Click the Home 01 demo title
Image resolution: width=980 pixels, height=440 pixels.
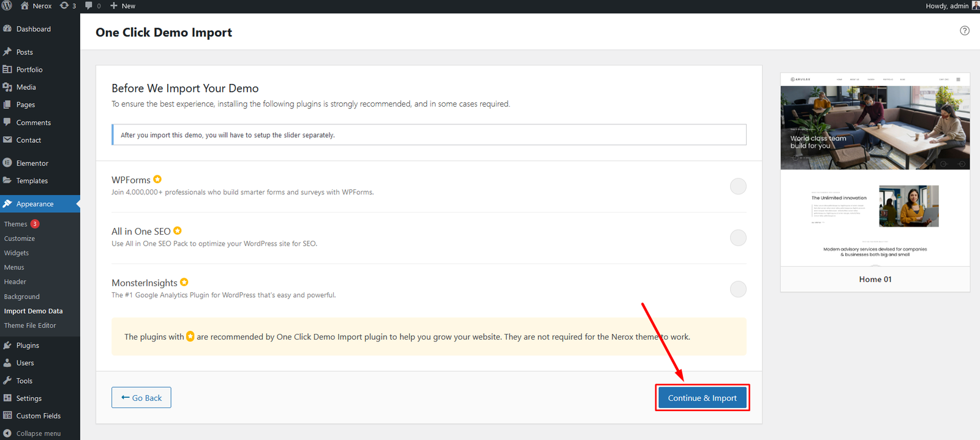(875, 279)
